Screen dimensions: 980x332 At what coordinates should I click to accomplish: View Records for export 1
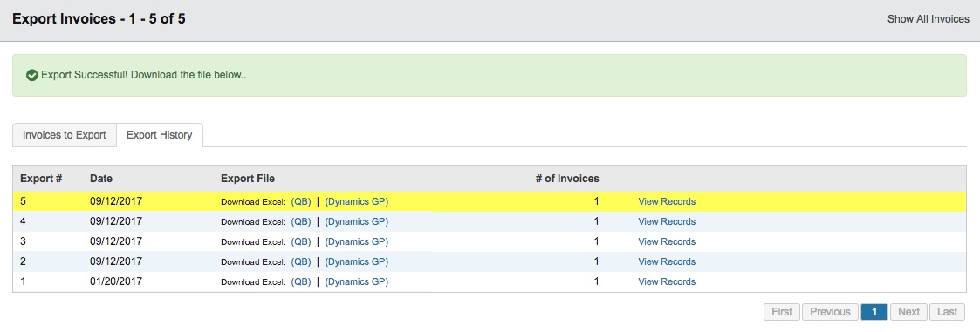[667, 281]
